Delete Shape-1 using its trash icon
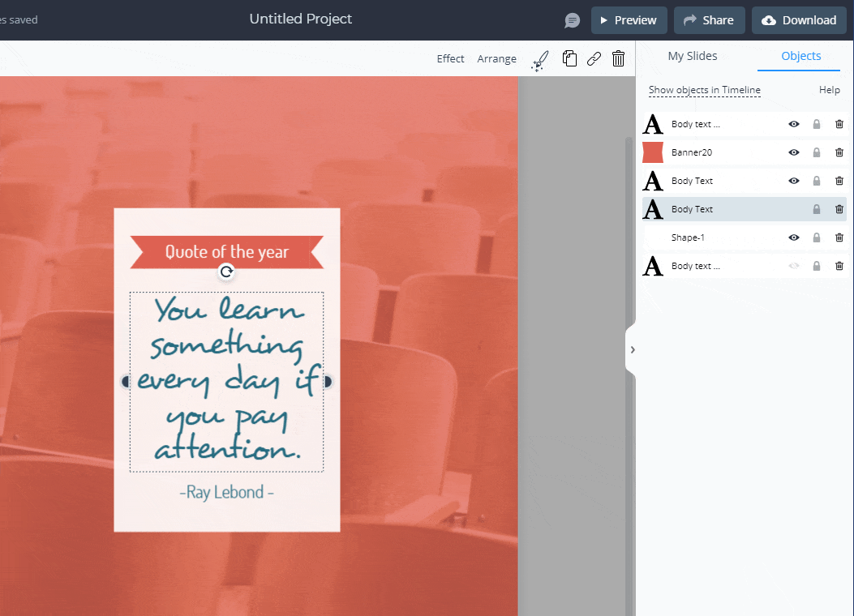 pos(839,237)
